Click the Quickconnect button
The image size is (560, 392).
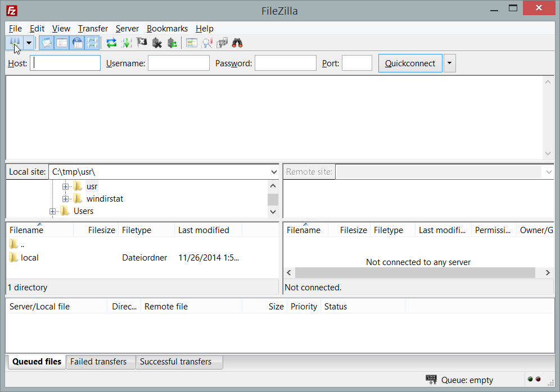410,63
